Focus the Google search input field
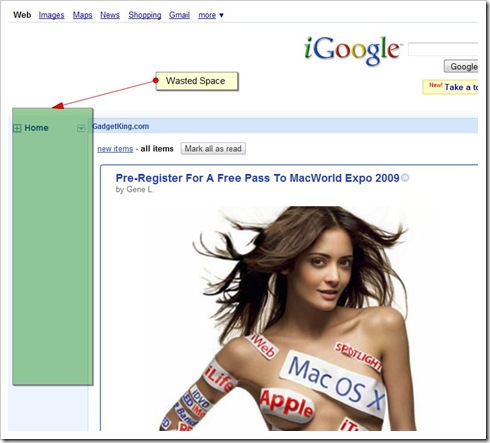Screen dimensions: 490x443 coord(443,49)
